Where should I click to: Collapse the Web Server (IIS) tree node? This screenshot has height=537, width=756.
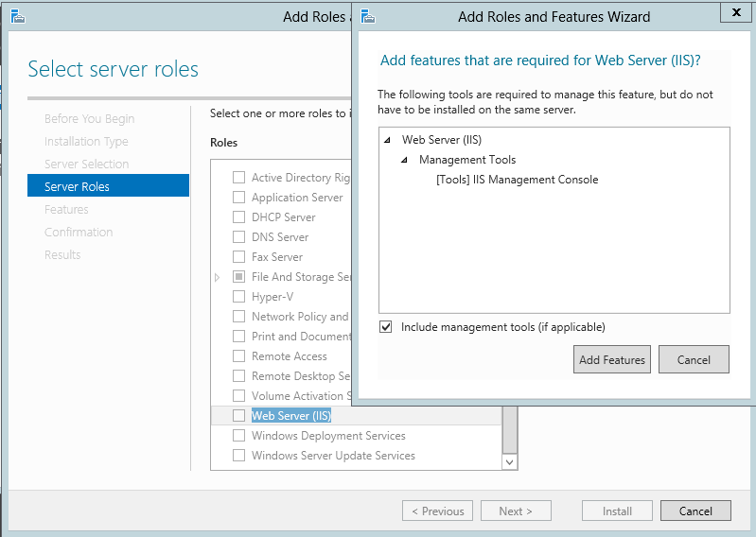387,140
